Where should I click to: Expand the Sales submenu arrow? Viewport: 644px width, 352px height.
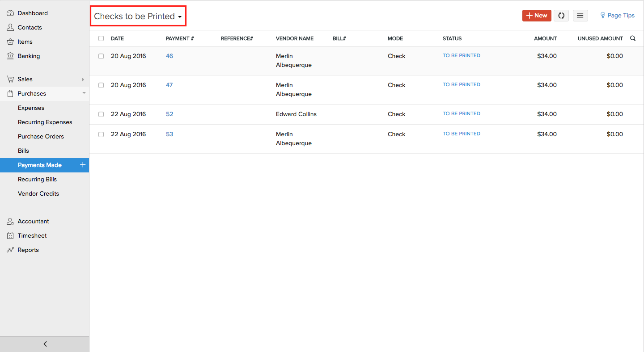(83, 80)
